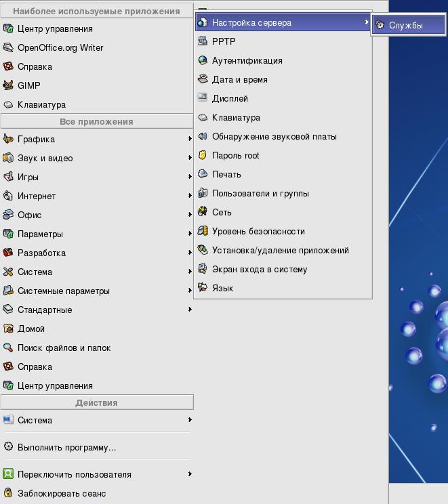This screenshot has height=504, width=448.
Task: Click the Уровень безопасности icon
Action: click(203, 231)
